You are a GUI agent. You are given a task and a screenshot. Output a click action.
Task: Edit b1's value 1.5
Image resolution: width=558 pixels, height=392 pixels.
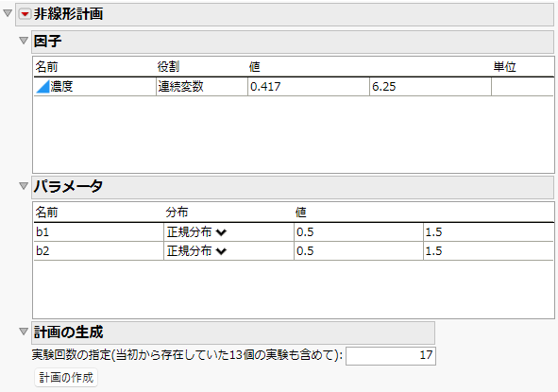point(489,232)
